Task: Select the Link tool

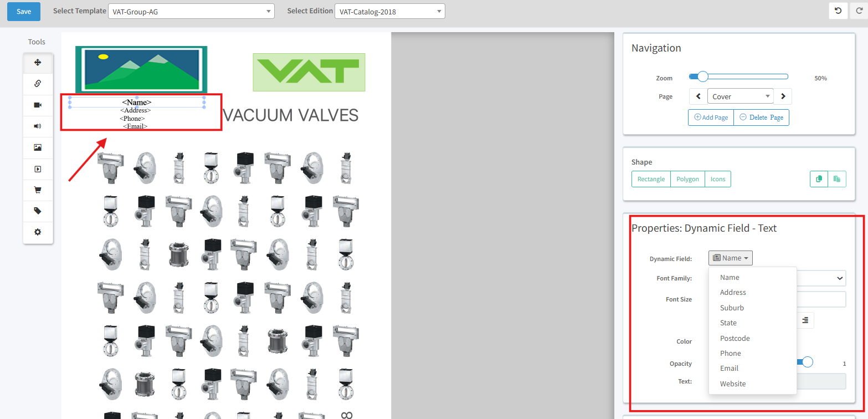Action: [38, 84]
